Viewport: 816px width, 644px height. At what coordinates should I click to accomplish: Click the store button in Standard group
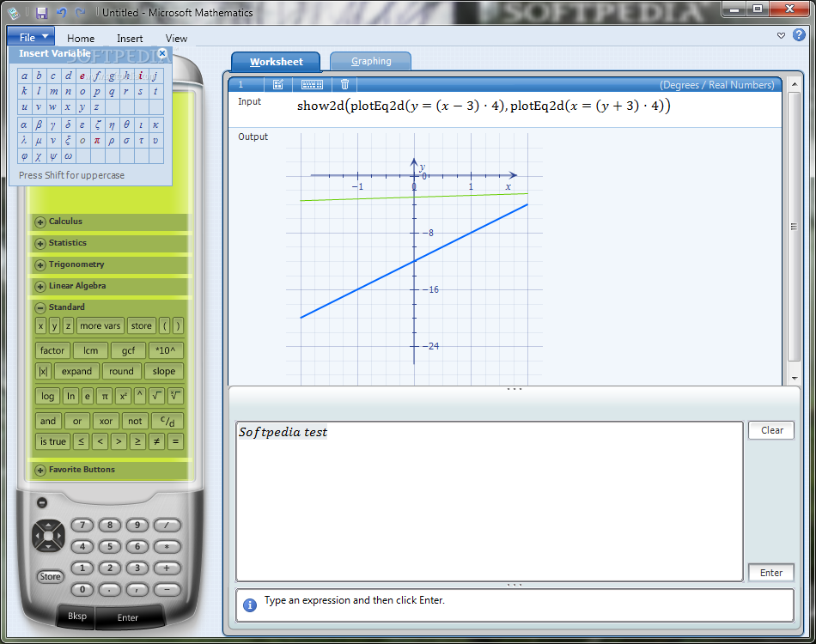pos(141,325)
